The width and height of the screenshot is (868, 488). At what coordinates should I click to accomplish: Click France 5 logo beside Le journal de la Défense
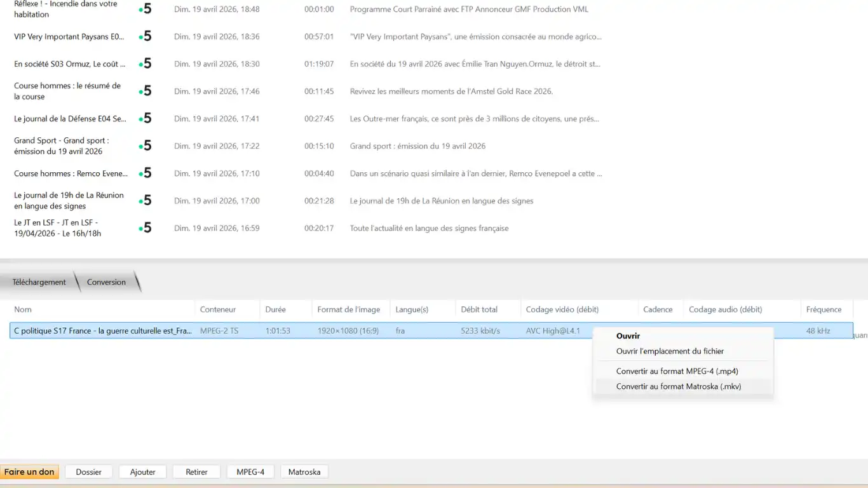pos(146,119)
